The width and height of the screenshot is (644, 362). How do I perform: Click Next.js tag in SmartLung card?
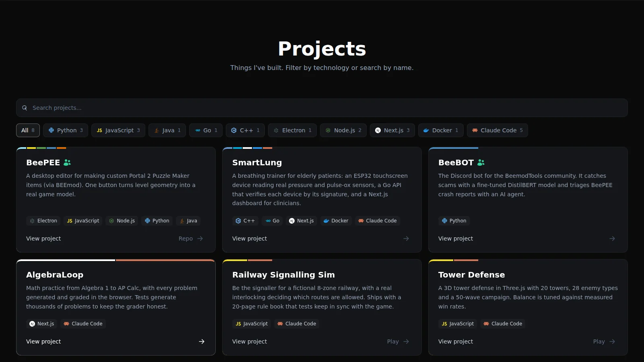301,221
